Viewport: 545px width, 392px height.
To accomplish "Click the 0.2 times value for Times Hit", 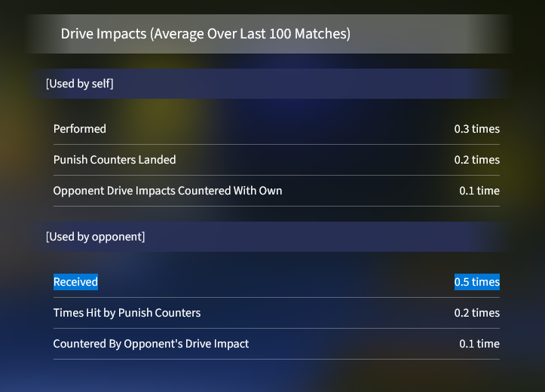I will pyautogui.click(x=477, y=313).
